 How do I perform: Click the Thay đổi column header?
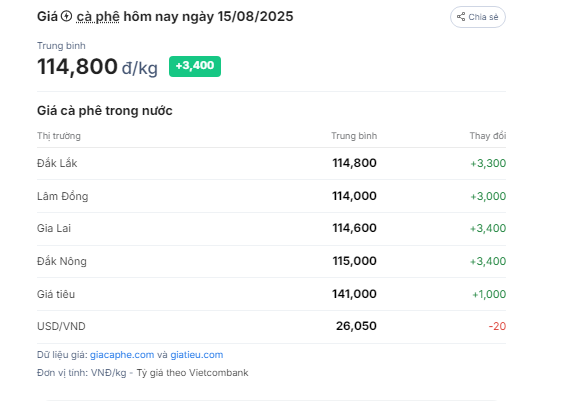pyautogui.click(x=488, y=136)
